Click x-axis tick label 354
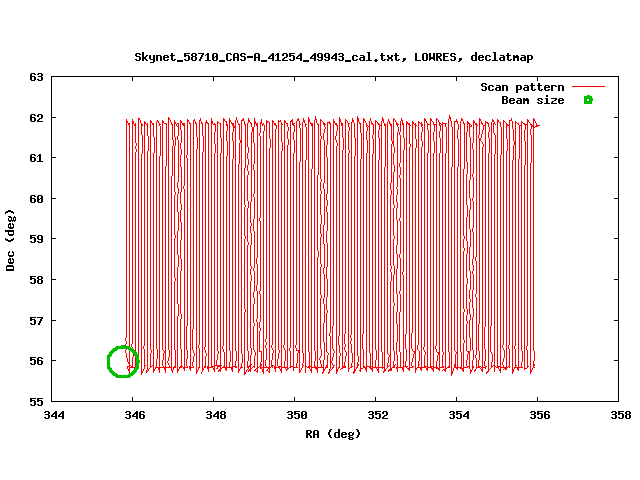The image size is (640, 480). 459,415
